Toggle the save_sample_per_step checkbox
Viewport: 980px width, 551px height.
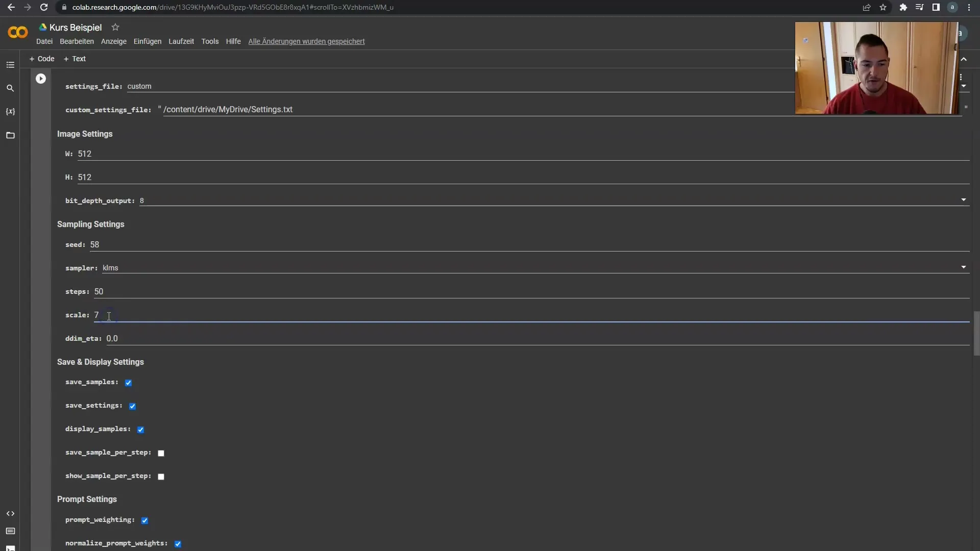coord(161,453)
